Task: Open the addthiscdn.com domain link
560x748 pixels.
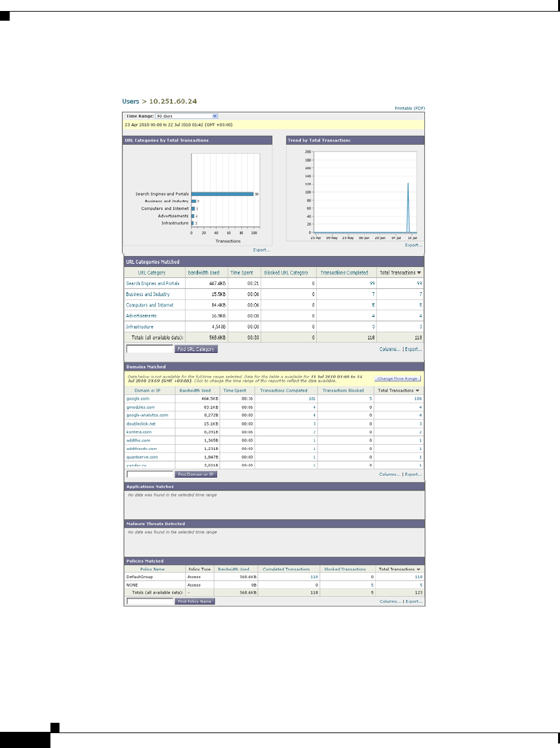Action: point(142,449)
